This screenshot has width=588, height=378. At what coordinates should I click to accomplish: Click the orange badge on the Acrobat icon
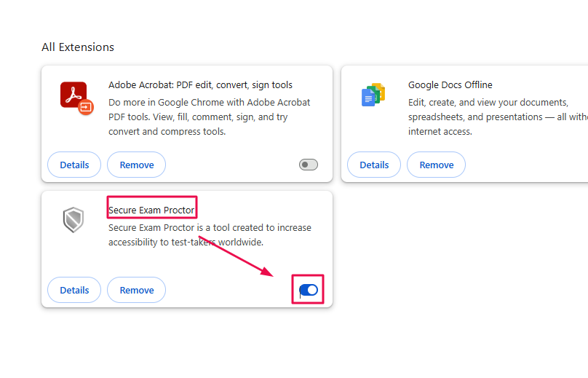click(x=86, y=107)
